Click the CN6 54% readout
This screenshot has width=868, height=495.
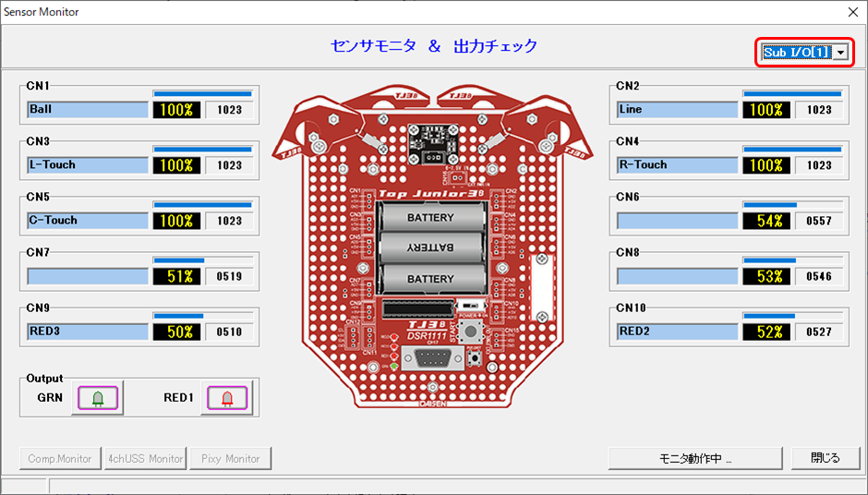[x=766, y=221]
